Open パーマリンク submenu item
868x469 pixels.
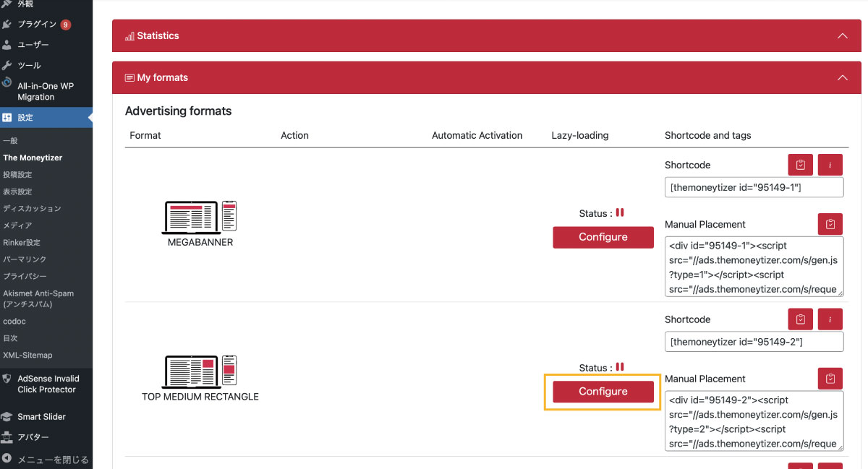[25, 259]
